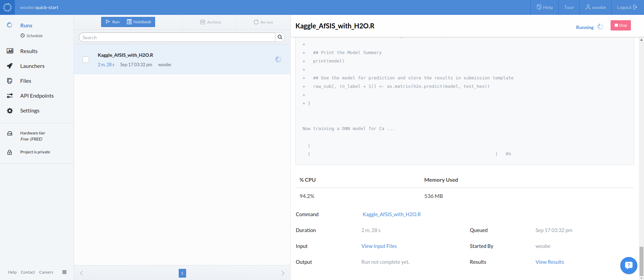Select the Kaggle_AfSIS_with_H2O.R run entry
Image resolution: width=644 pixels, height=280 pixels.
pos(182,59)
